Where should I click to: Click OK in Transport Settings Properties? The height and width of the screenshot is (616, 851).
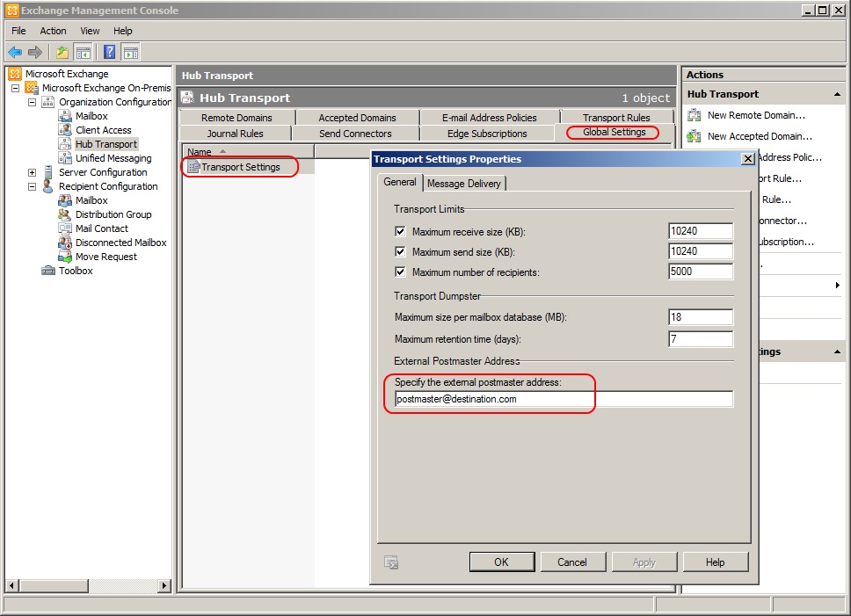coord(501,562)
